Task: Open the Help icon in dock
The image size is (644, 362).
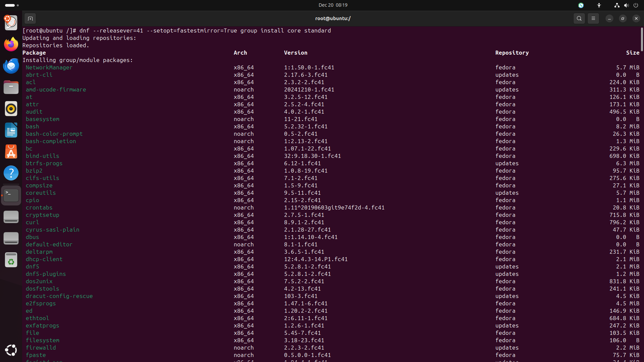Action: tap(11, 173)
